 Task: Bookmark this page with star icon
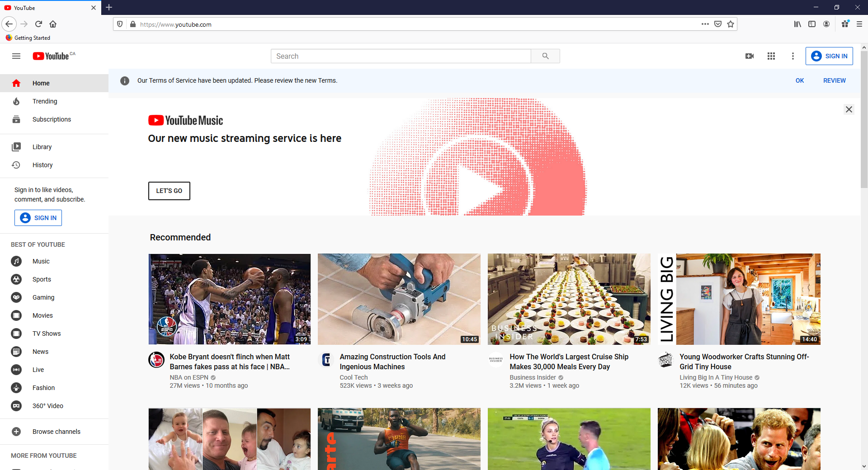point(731,24)
